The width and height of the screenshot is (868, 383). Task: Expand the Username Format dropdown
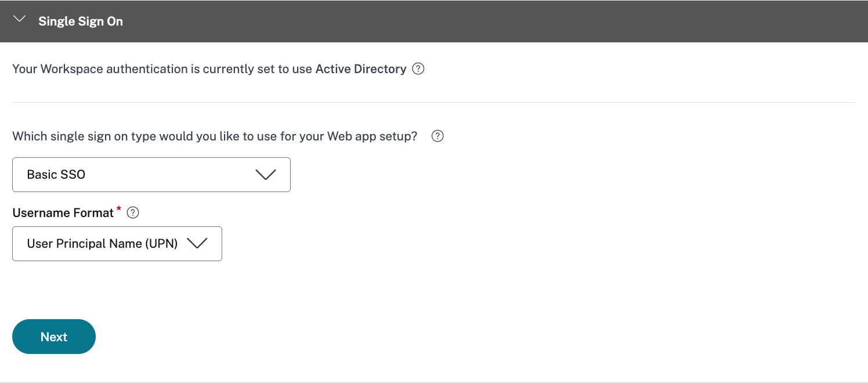pyautogui.click(x=117, y=244)
